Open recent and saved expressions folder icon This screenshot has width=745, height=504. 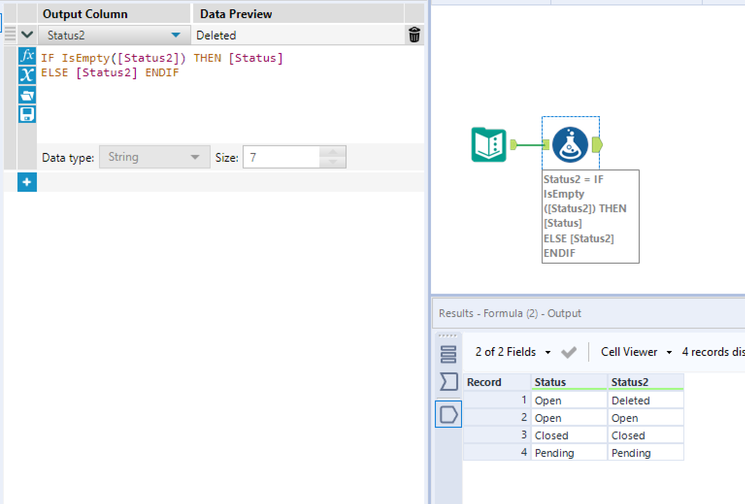(x=27, y=95)
